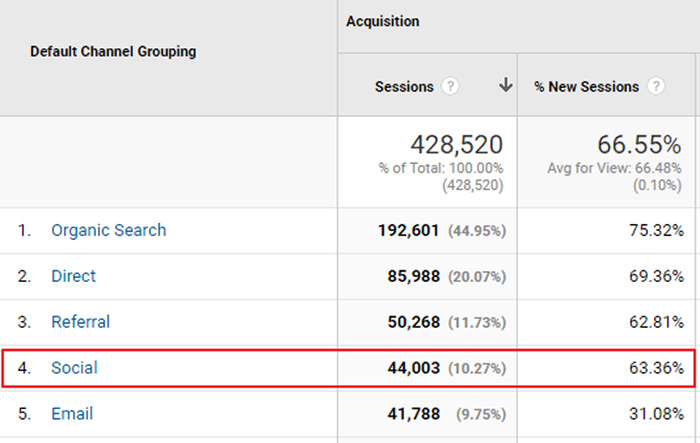Click the Acquisition group header

point(383,21)
